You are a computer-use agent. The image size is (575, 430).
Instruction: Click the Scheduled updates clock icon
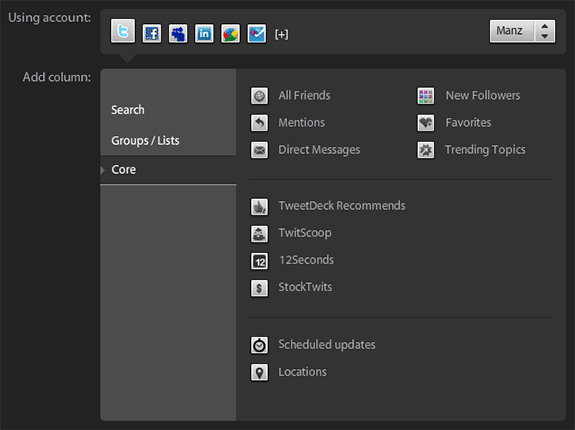click(x=259, y=345)
